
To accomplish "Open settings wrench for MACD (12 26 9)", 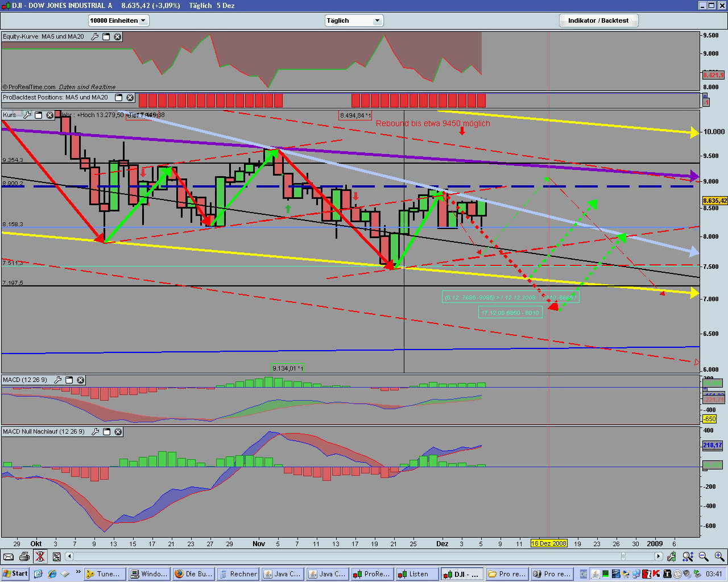I will pyautogui.click(x=57, y=380).
